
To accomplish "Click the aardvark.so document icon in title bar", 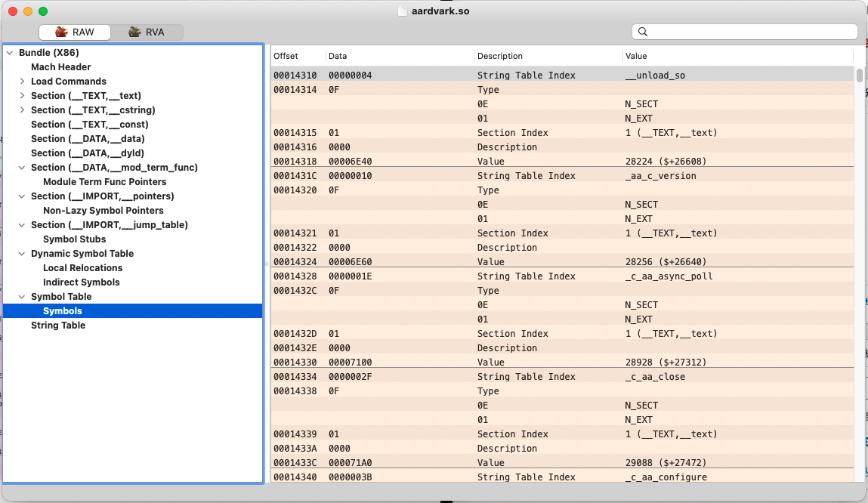I will point(403,11).
